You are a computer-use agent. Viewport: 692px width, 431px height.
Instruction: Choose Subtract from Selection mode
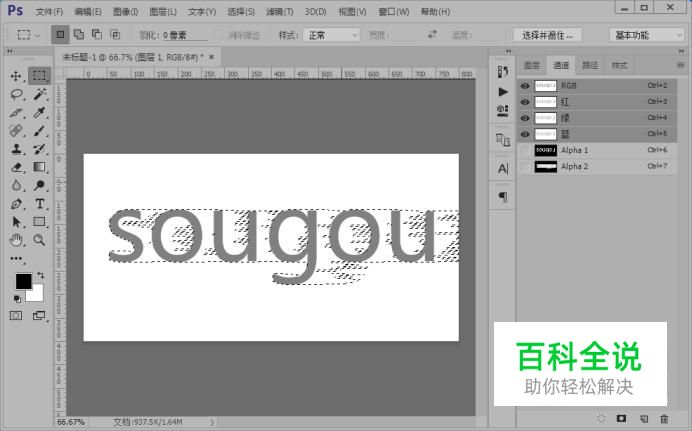tap(97, 34)
